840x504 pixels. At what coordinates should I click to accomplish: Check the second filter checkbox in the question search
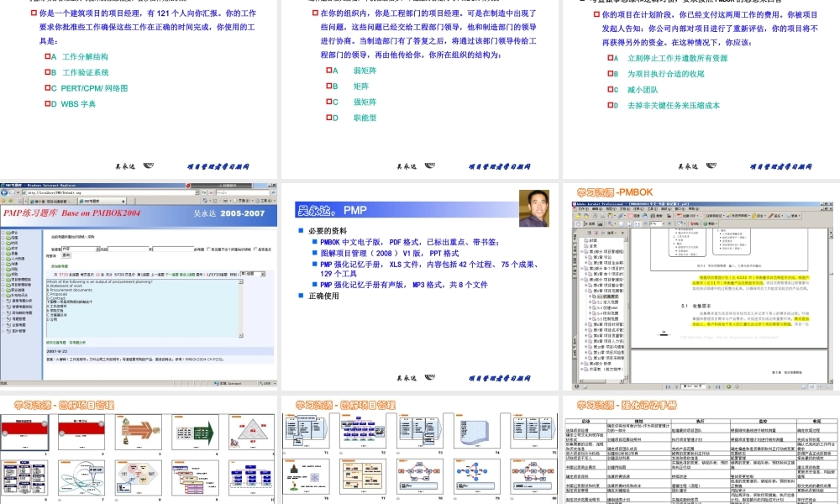[255, 249]
